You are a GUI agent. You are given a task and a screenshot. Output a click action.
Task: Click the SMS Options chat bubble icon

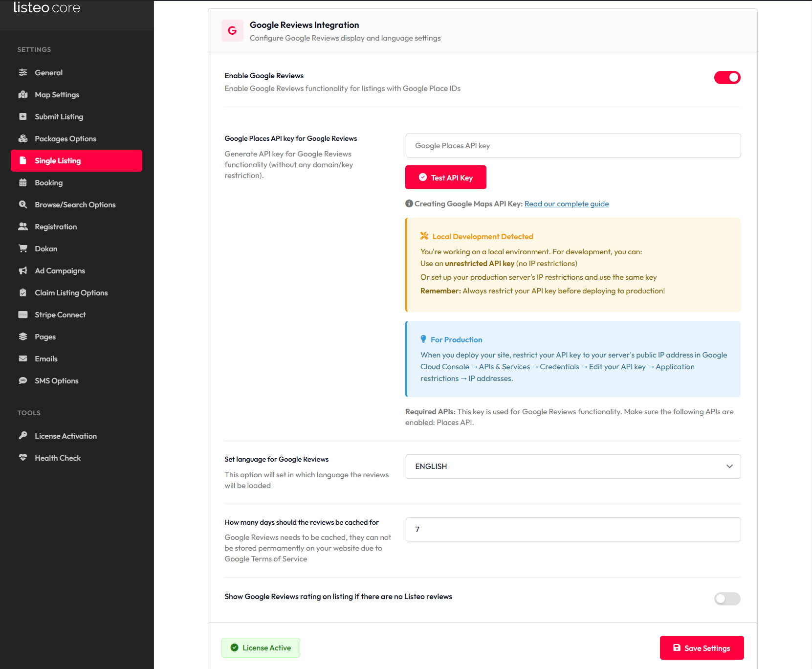(23, 380)
